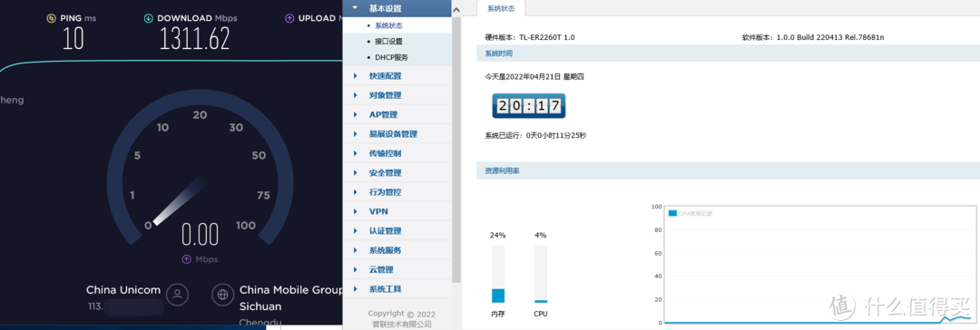Expand the 云管理 menu

tap(397, 269)
